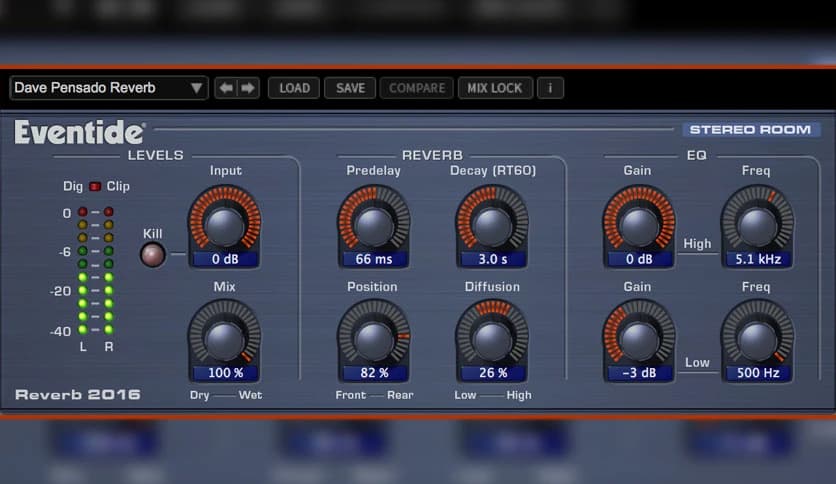Click the left channel level meter
The height and width of the screenshot is (484, 836).
point(83,271)
